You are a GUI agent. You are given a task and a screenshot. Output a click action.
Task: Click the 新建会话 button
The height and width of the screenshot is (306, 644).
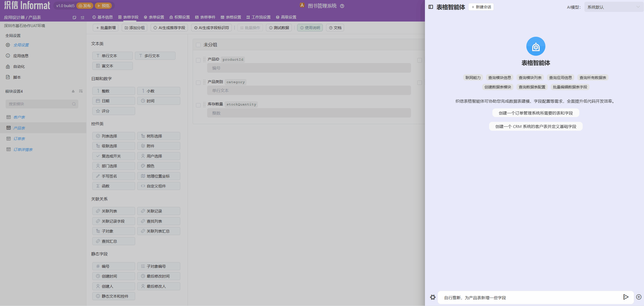481,7
